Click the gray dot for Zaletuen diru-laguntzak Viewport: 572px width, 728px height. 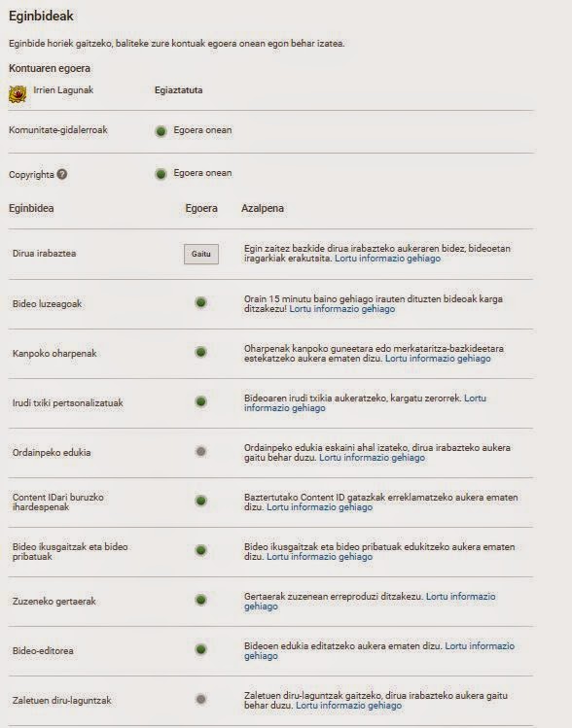[200, 699]
